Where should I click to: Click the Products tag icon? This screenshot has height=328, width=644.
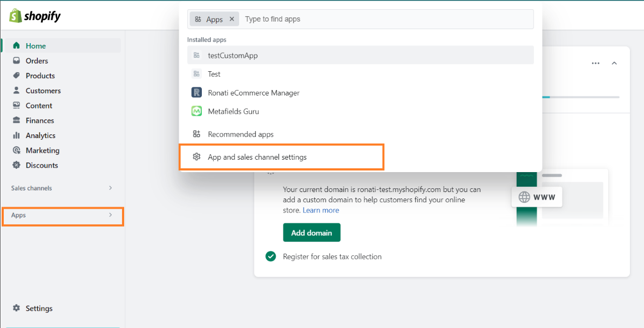pos(16,76)
